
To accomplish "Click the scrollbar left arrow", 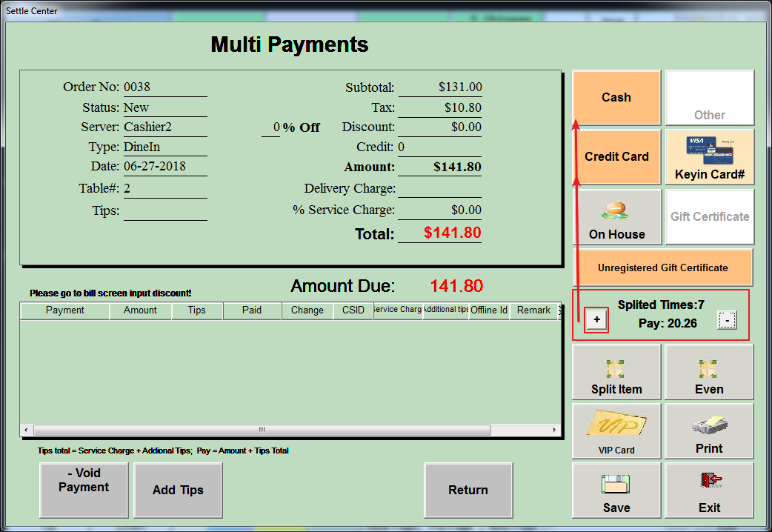I will click(26, 430).
